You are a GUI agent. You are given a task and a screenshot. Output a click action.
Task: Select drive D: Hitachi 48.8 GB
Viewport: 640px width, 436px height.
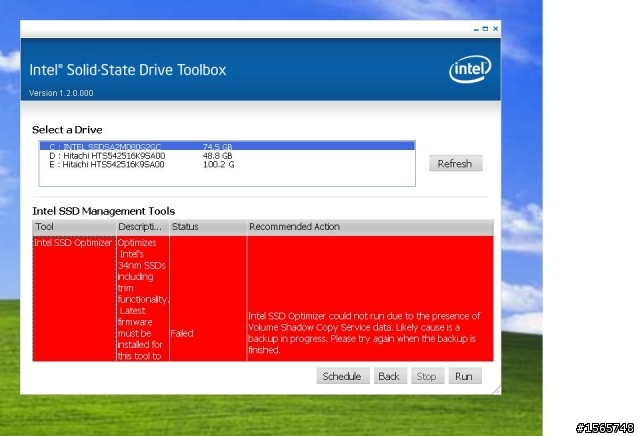227,156
